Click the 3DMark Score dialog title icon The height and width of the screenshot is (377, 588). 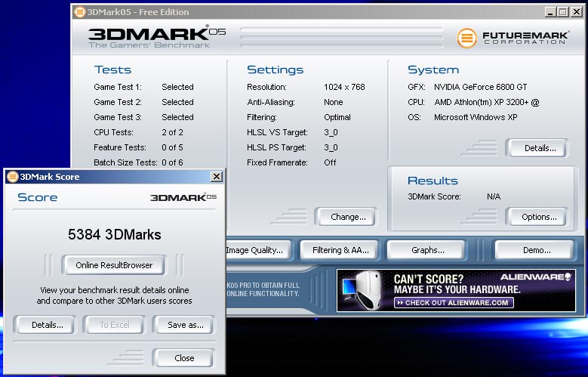(x=12, y=177)
